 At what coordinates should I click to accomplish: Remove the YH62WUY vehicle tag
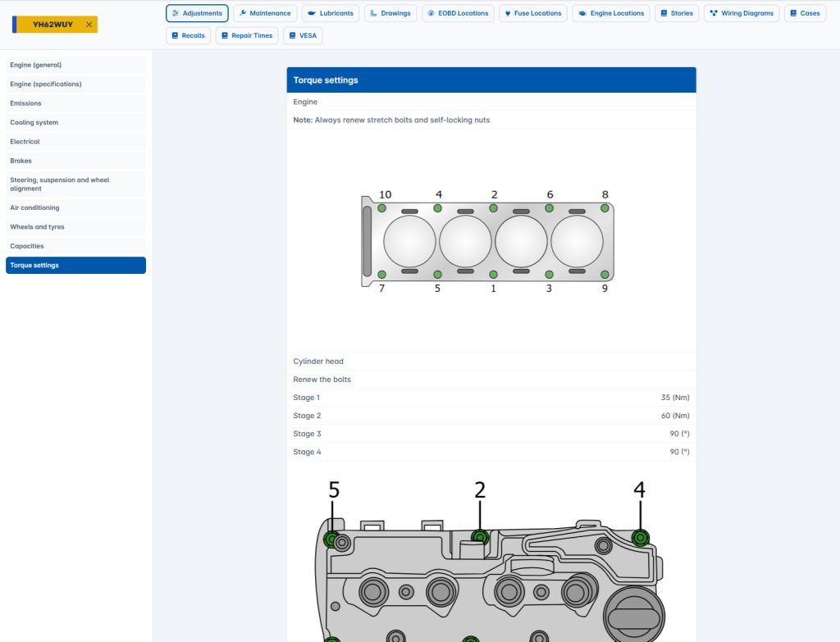pyautogui.click(x=89, y=25)
